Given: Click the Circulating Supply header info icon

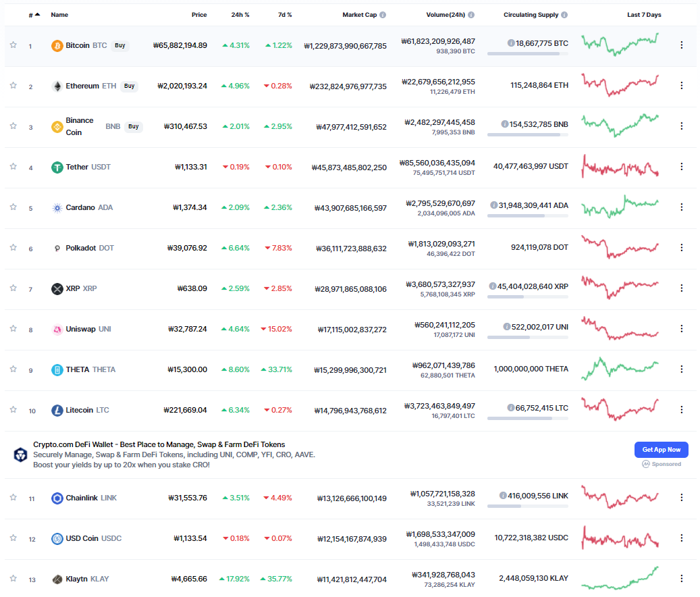Looking at the screenshot, I should tap(564, 15).
